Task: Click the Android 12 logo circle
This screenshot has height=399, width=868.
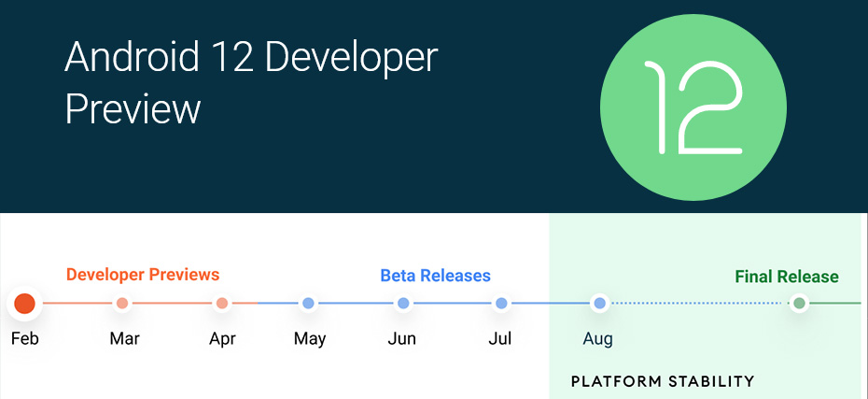Action: tap(693, 107)
